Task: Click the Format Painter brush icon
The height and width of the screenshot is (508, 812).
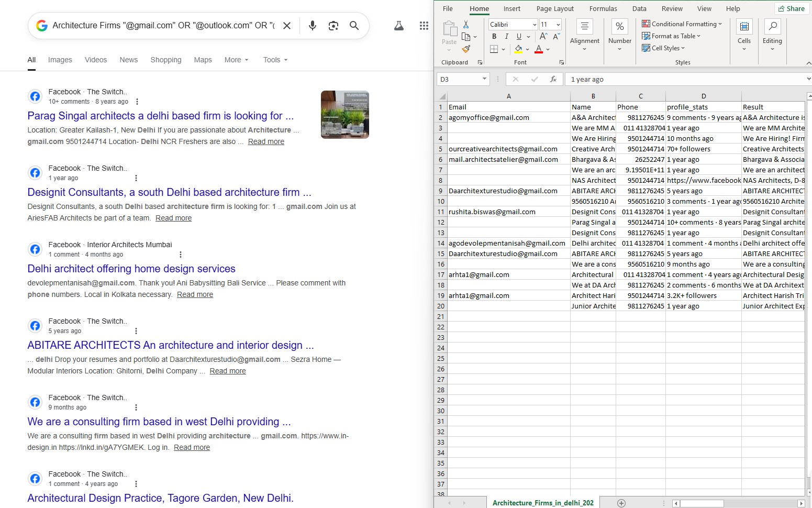Action: click(466, 49)
